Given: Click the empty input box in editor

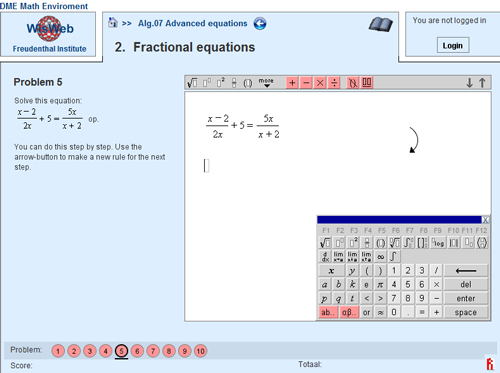Looking at the screenshot, I should [206, 166].
